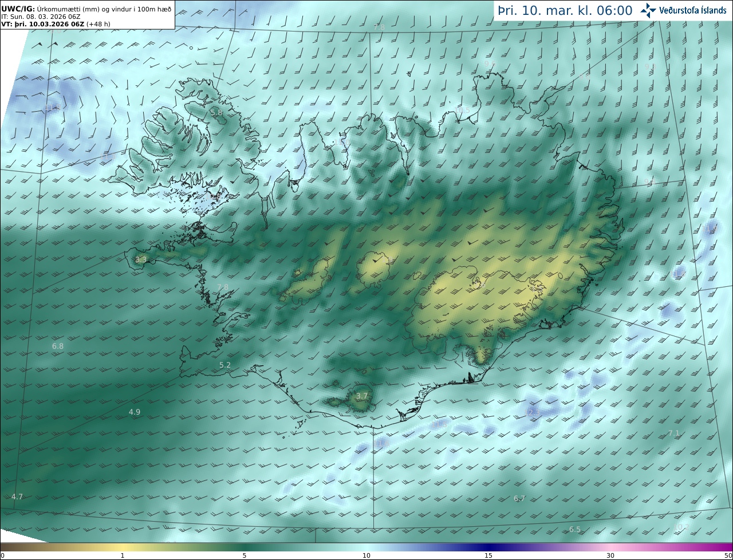
Task: Click the color scale tick label 15
Action: (488, 555)
